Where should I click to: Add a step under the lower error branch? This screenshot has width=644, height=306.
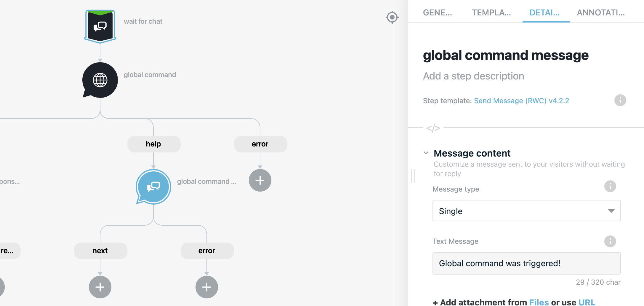coord(206,287)
